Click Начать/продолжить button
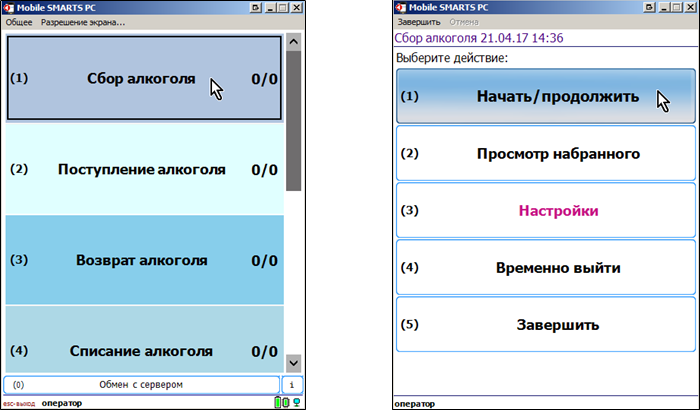Screen dimensions: 700x410 pyautogui.click(x=546, y=96)
